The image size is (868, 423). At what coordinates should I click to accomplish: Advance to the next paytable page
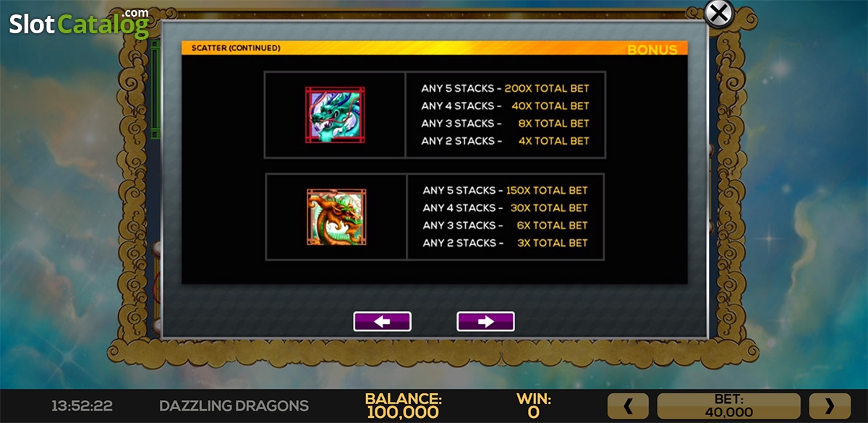tap(485, 322)
